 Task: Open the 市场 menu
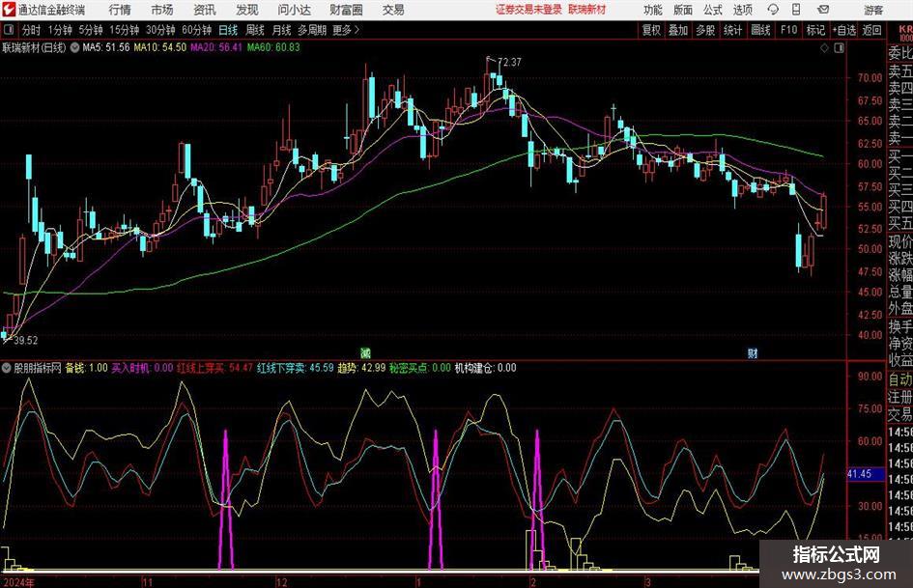162,10
